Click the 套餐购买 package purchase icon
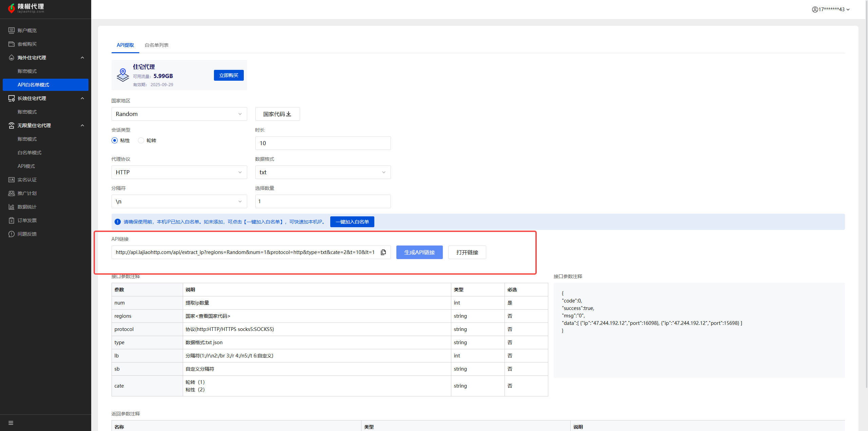Viewport: 868px width, 431px height. [12, 44]
